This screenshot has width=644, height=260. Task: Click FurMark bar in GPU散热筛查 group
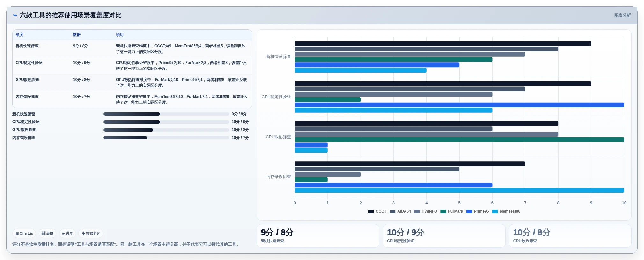(459, 140)
